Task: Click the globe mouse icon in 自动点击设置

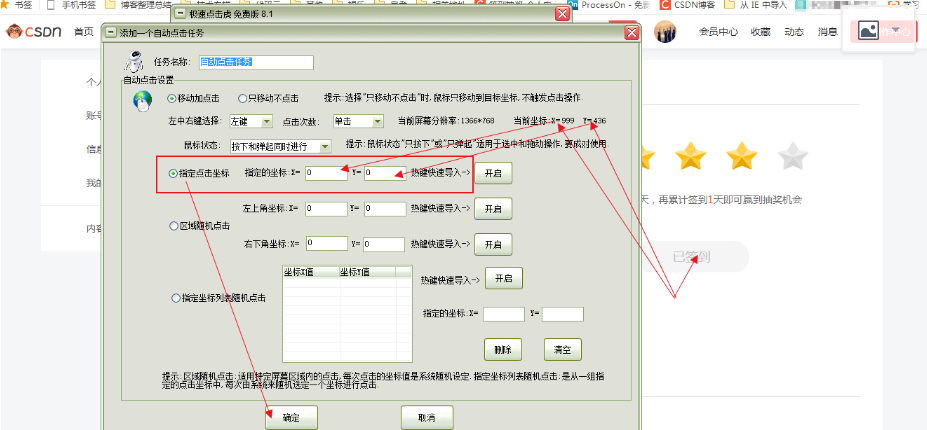Action: click(x=142, y=102)
